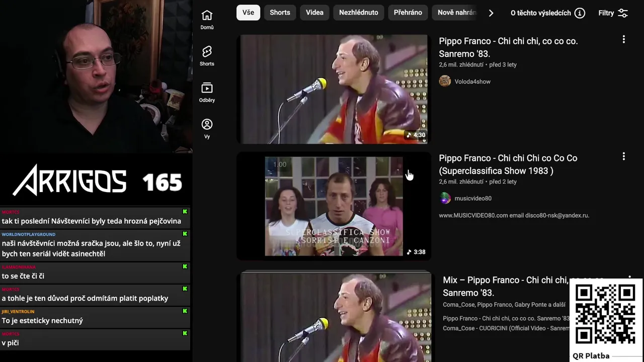
Task: Click the 3:38 duration badge
Action: (x=416, y=252)
